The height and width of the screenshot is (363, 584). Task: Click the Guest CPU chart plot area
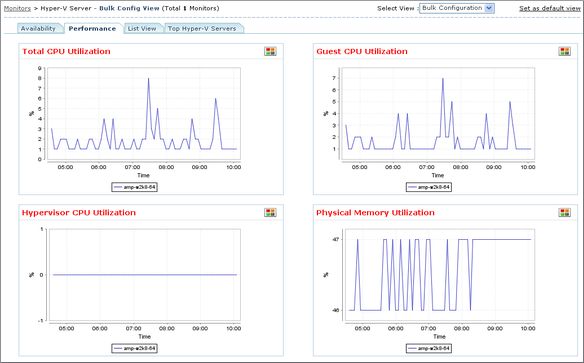click(438, 114)
